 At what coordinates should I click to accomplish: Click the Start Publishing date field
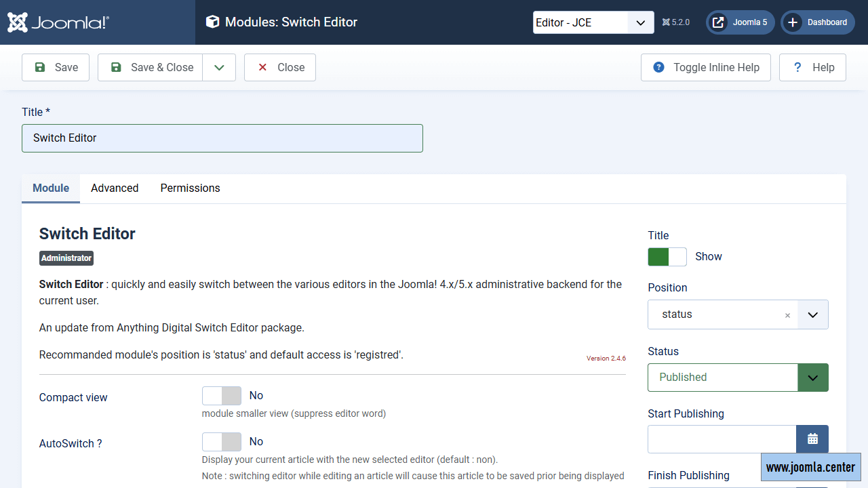coord(722,439)
